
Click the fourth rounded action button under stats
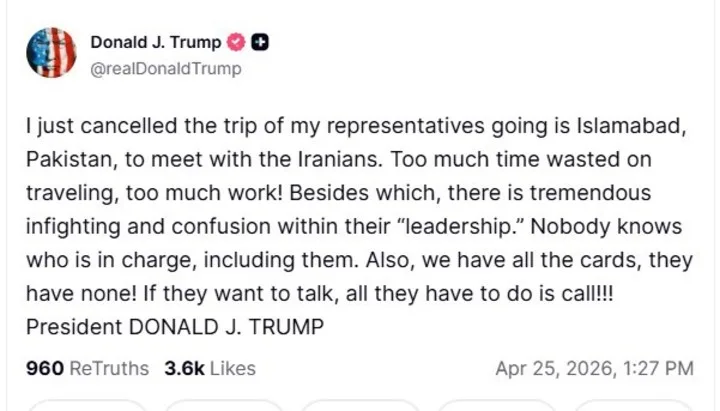pyautogui.click(x=497, y=405)
